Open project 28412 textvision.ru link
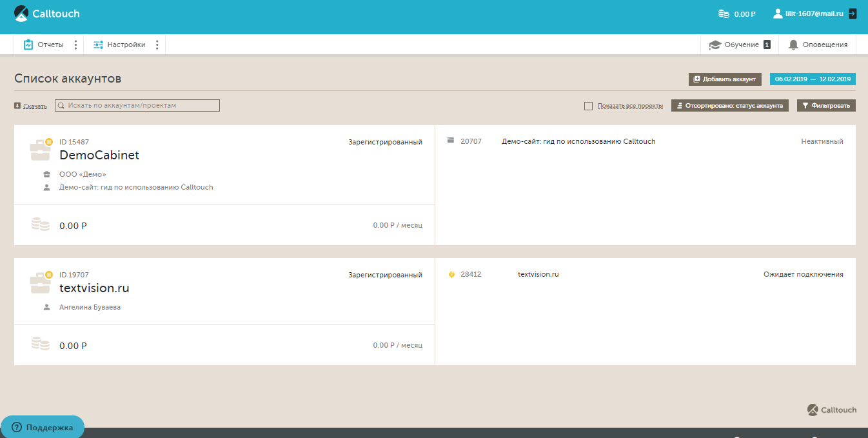 click(x=538, y=274)
